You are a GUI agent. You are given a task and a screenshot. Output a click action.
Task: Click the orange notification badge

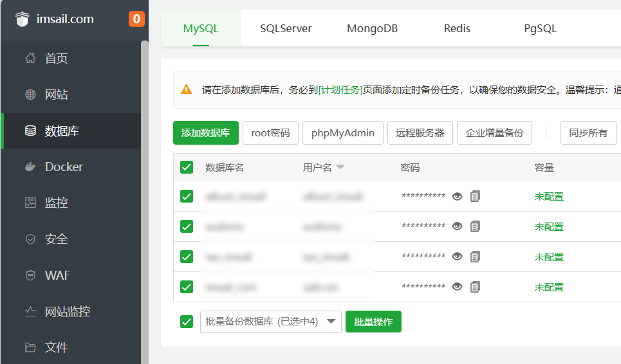pos(136,19)
